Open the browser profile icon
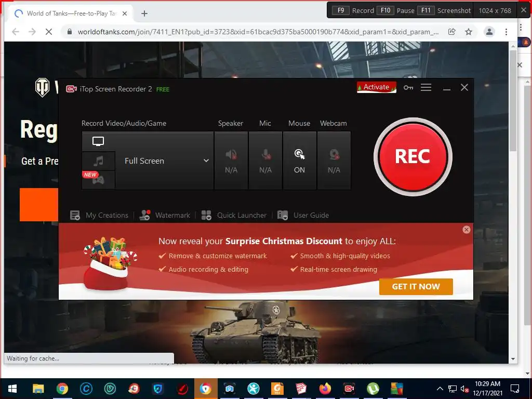Screen dimensions: 532x399 489,32
